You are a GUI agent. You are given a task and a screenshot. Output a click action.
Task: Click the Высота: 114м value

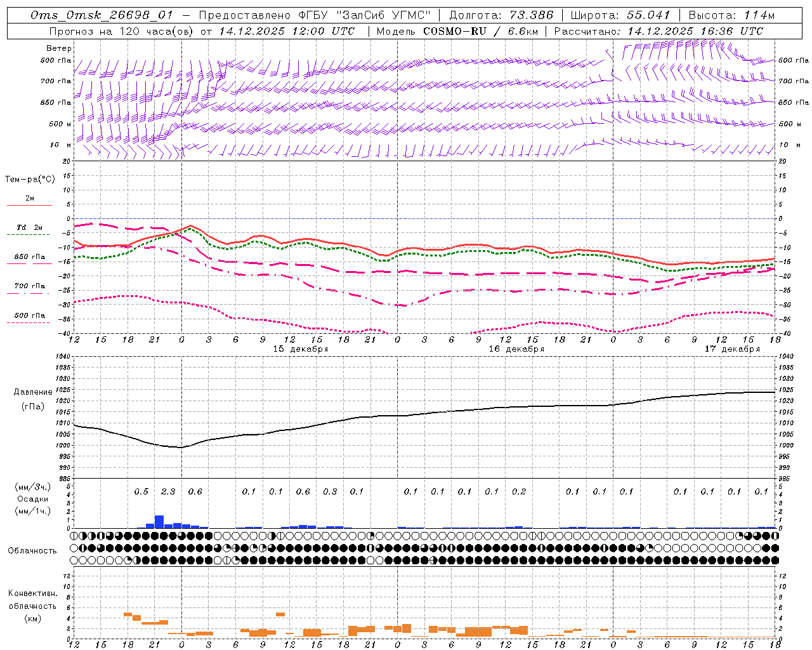(x=731, y=15)
